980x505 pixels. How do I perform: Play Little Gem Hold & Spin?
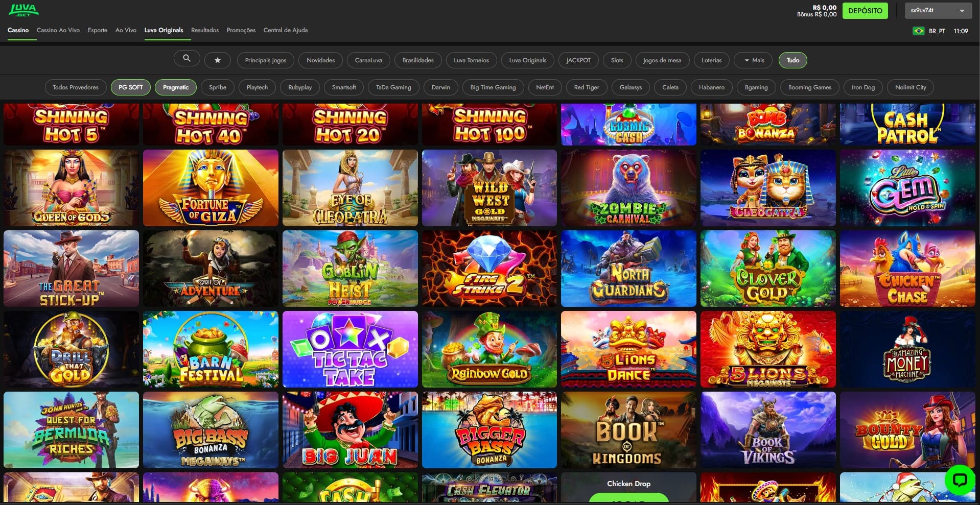[x=907, y=188]
